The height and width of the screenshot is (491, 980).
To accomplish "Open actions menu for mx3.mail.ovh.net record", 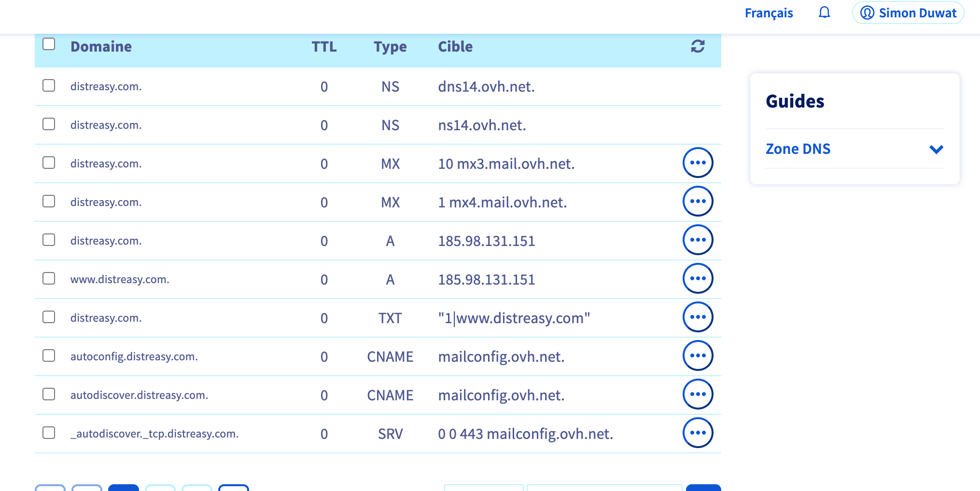I will click(698, 163).
